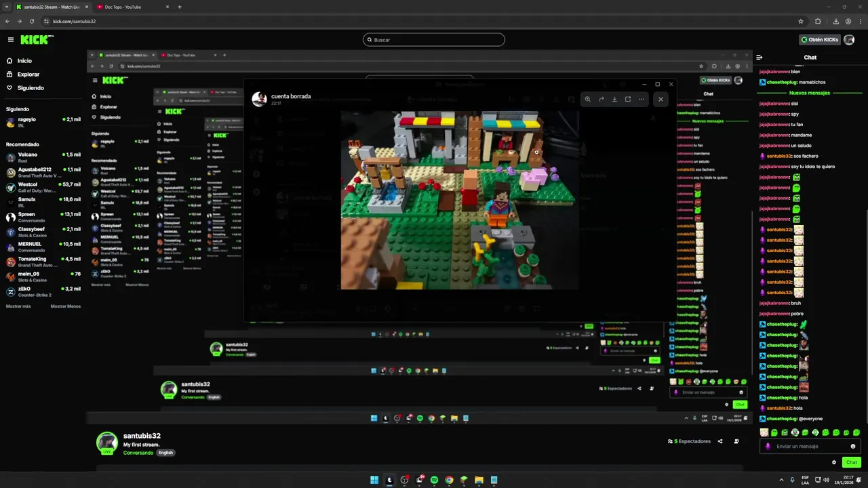868x488 pixels.
Task: Open chat settings gear icon
Action: 834,462
